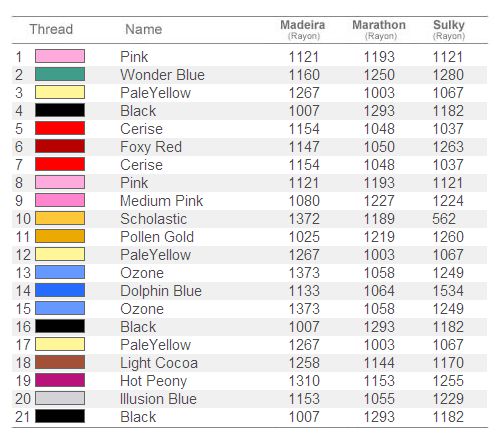Click the Madeira column header
This screenshot has height=438, width=500.
[303, 29]
